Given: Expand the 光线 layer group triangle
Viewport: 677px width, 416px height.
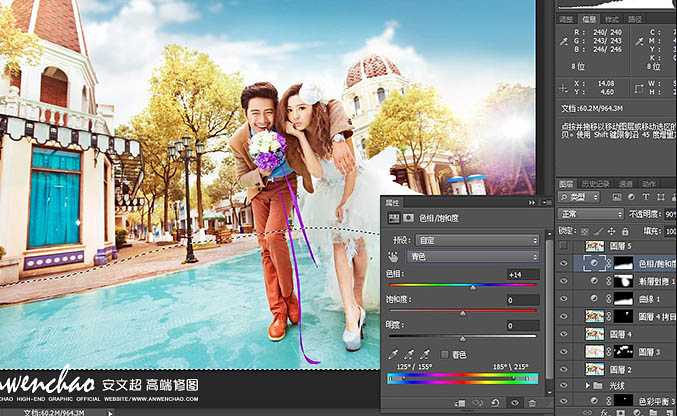Looking at the screenshot, I should click(587, 385).
